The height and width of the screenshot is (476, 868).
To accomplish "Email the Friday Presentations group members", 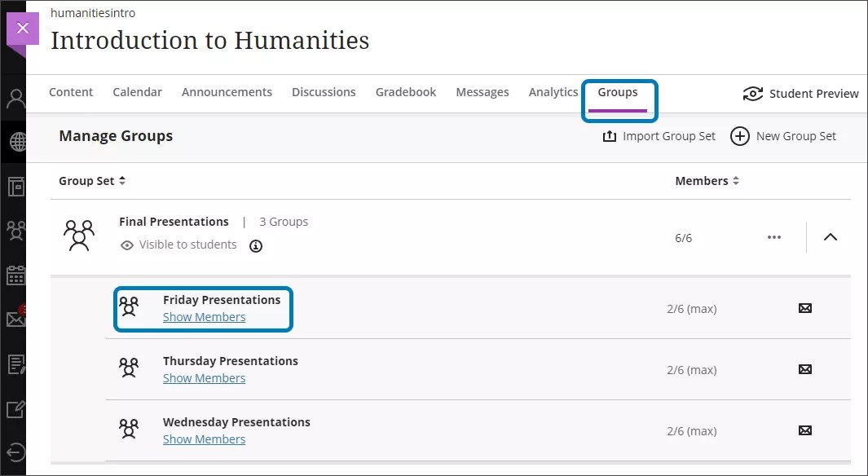I will click(x=805, y=308).
